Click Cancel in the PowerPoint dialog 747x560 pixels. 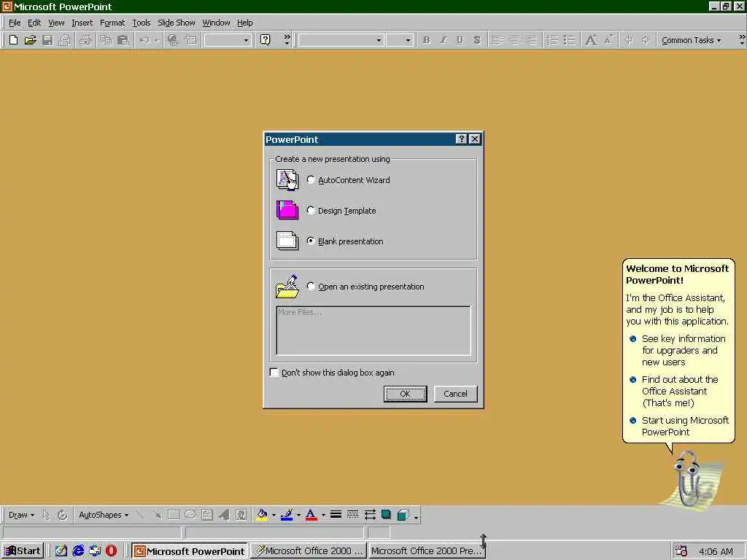pos(455,394)
